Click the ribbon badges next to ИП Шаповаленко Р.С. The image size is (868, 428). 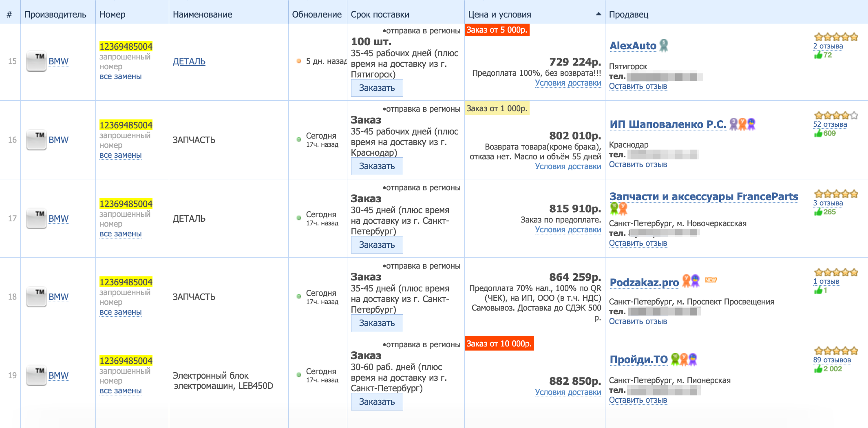[742, 124]
